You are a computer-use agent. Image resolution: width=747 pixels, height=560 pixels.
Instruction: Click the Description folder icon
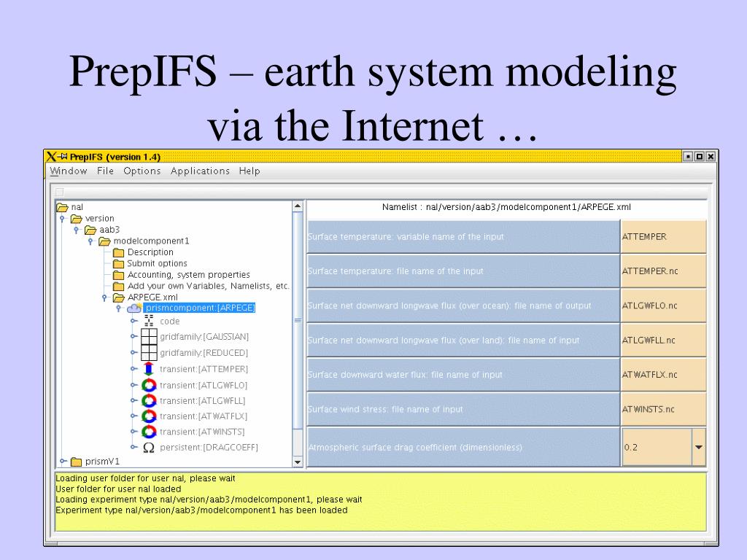click(x=119, y=252)
